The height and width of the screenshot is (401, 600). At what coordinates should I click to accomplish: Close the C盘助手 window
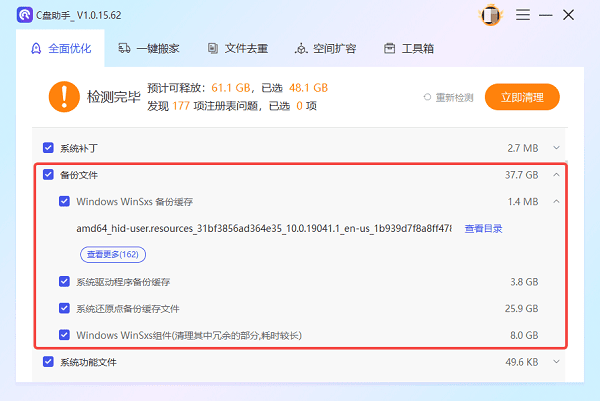[568, 15]
